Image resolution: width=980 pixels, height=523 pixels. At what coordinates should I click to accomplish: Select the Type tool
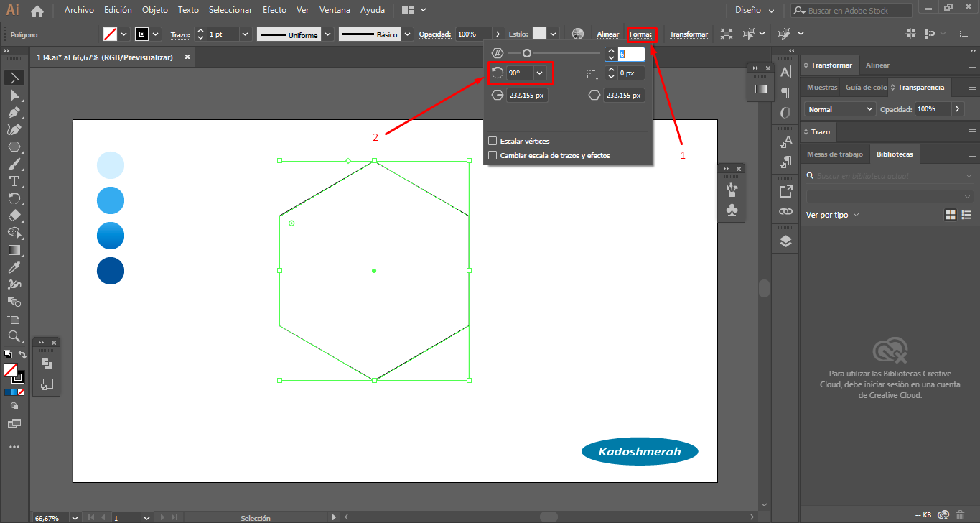[14, 181]
